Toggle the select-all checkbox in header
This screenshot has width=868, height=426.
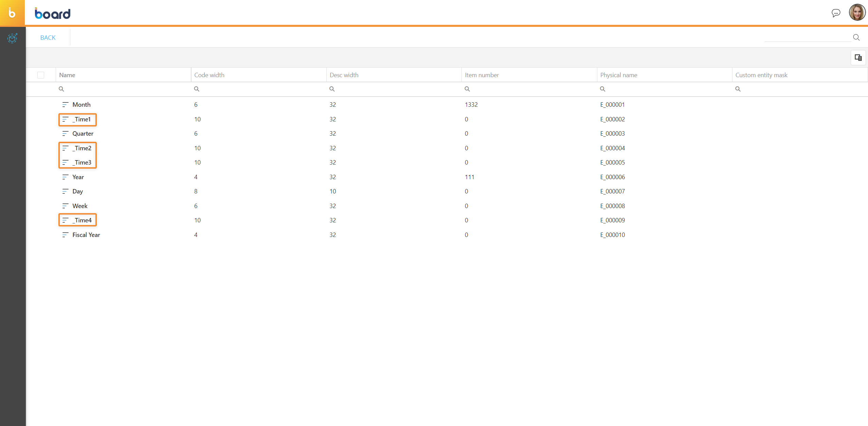click(x=41, y=75)
